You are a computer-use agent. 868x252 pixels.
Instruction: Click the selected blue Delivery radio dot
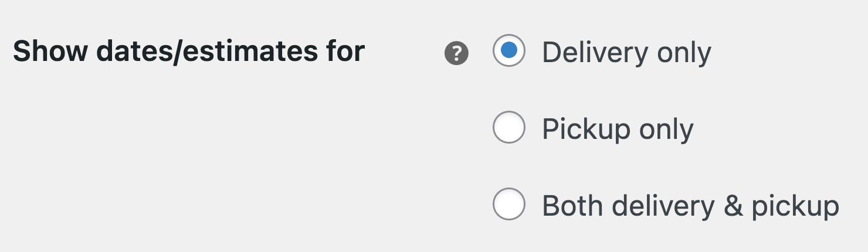(508, 50)
